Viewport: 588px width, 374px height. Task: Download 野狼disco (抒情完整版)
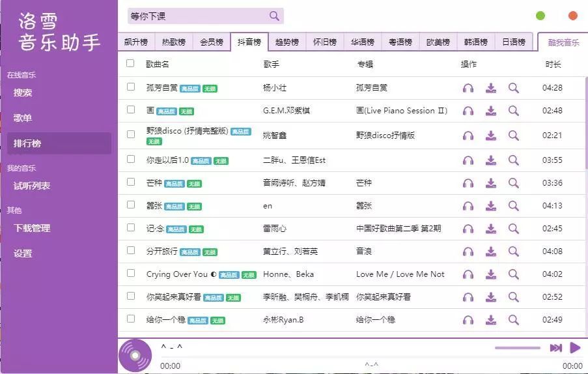click(x=491, y=136)
